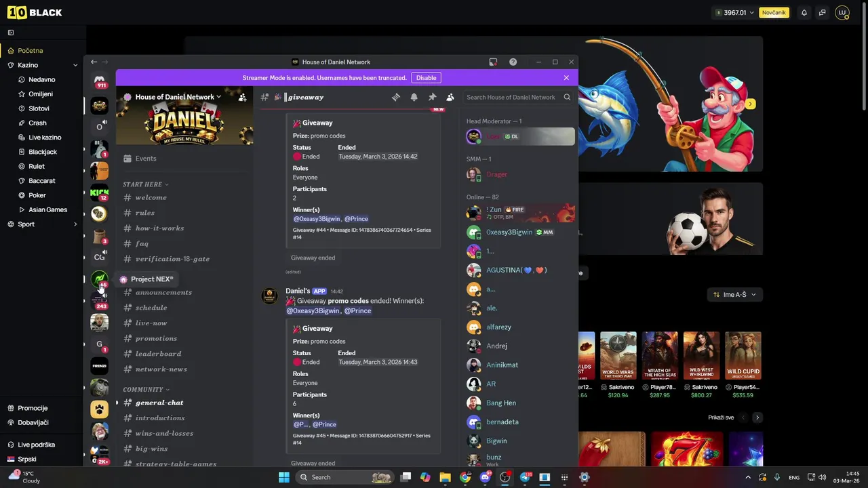The height and width of the screenshot is (488, 868).
Task: Open 10Black user profile avatar
Action: tap(842, 12)
